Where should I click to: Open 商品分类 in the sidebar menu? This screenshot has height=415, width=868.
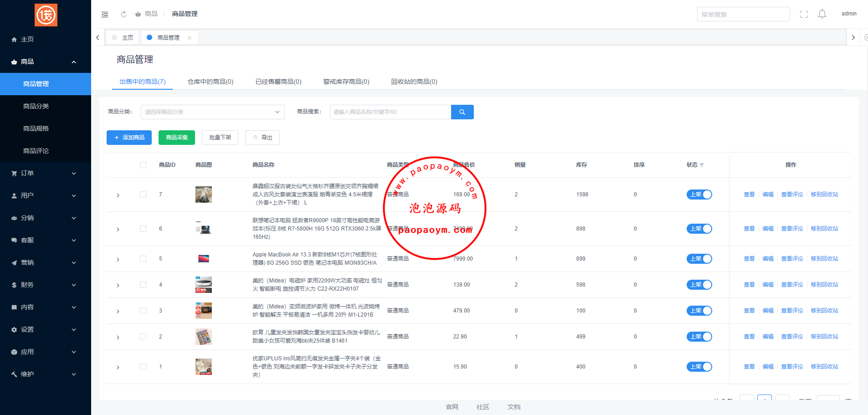click(36, 106)
